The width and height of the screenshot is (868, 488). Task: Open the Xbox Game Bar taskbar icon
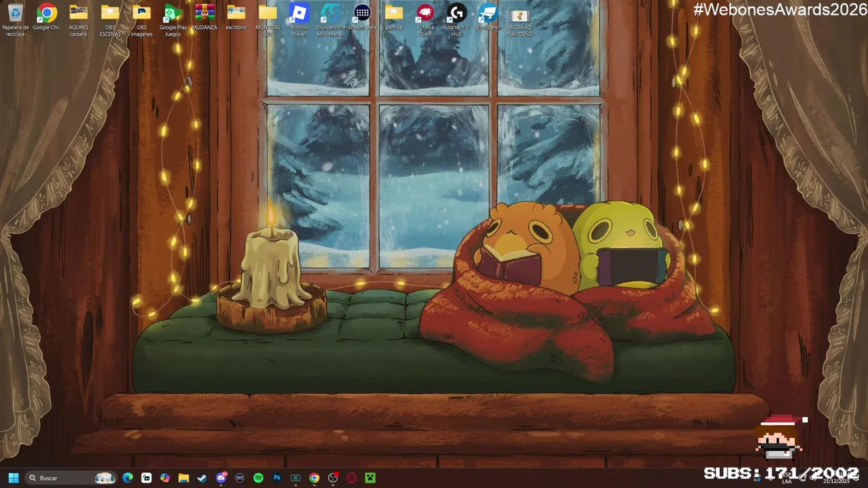click(x=296, y=478)
